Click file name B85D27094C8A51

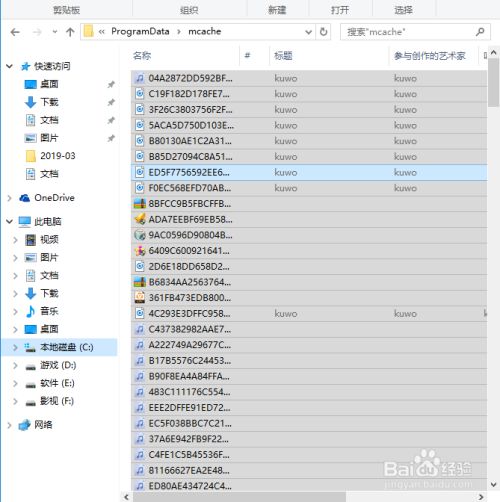(191, 157)
